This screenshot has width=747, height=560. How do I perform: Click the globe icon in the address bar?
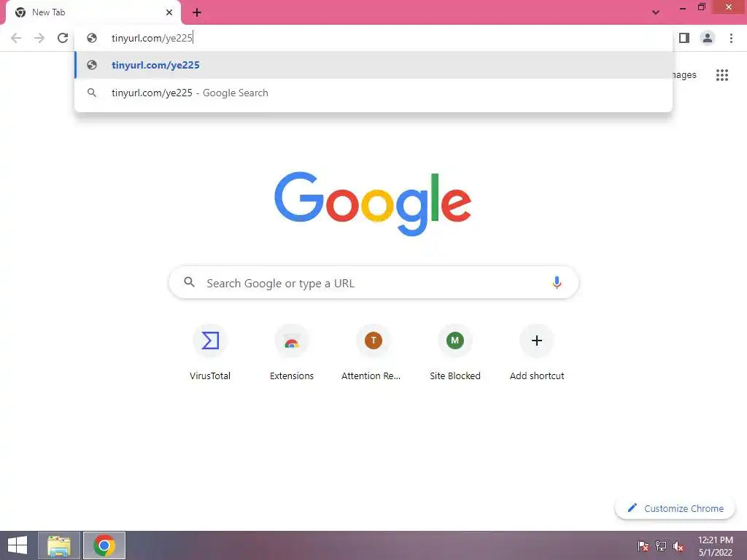point(92,38)
